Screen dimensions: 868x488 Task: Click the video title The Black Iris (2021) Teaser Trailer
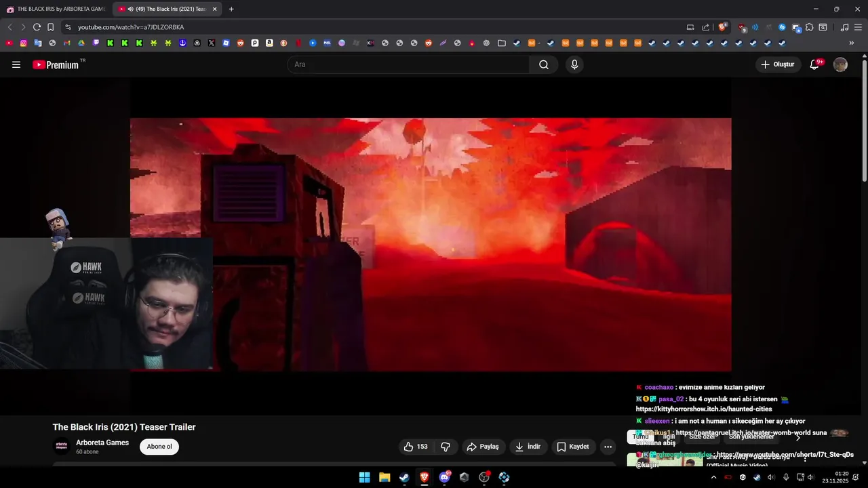pos(124,427)
